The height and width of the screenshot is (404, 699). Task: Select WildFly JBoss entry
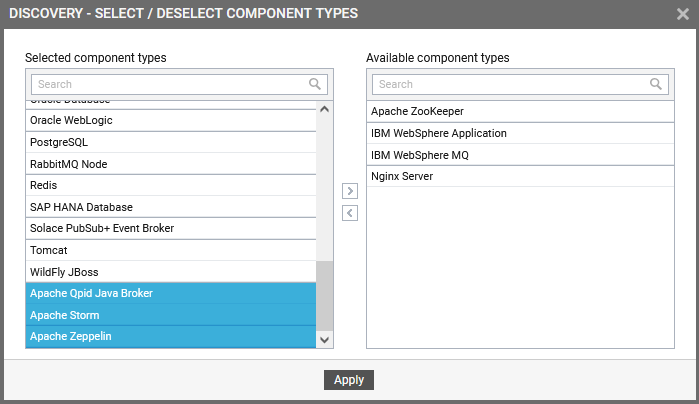click(171, 272)
